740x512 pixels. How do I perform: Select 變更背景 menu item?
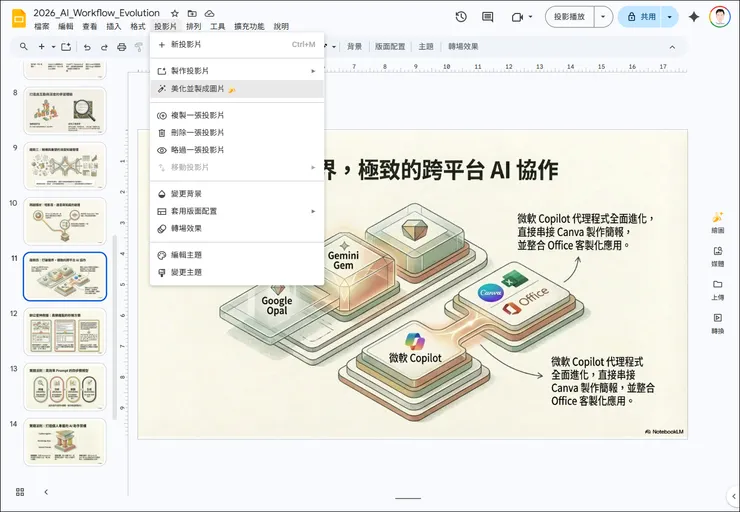[237, 193]
